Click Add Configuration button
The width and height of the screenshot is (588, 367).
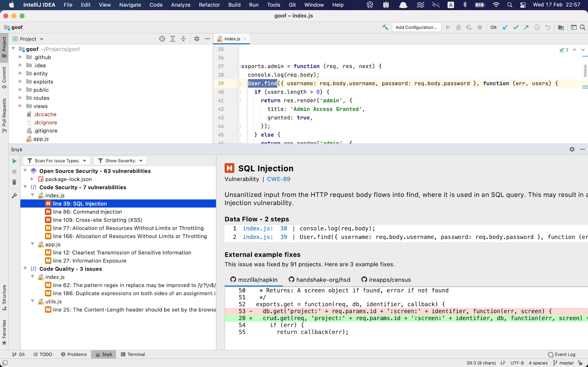tap(417, 27)
